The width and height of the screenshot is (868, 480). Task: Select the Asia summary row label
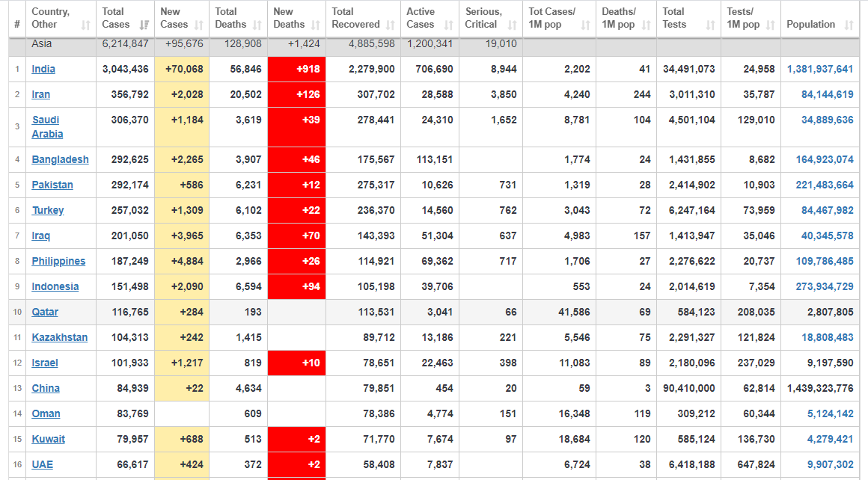point(41,43)
